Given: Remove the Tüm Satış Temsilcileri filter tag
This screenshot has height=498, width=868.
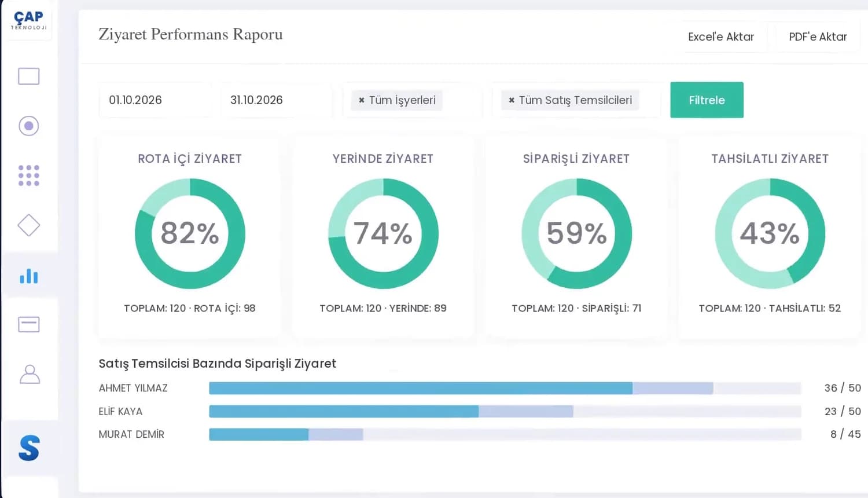Looking at the screenshot, I should click(512, 100).
